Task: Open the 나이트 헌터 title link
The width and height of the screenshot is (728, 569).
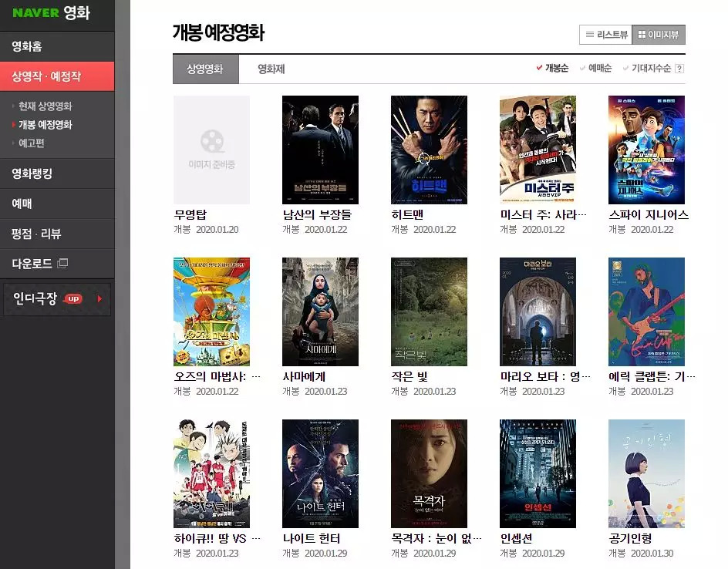Action: (312, 539)
